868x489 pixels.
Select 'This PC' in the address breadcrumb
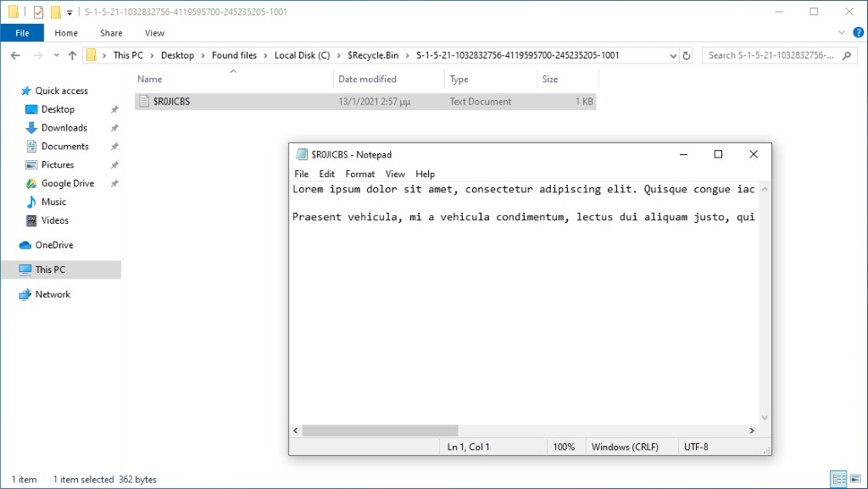click(128, 55)
